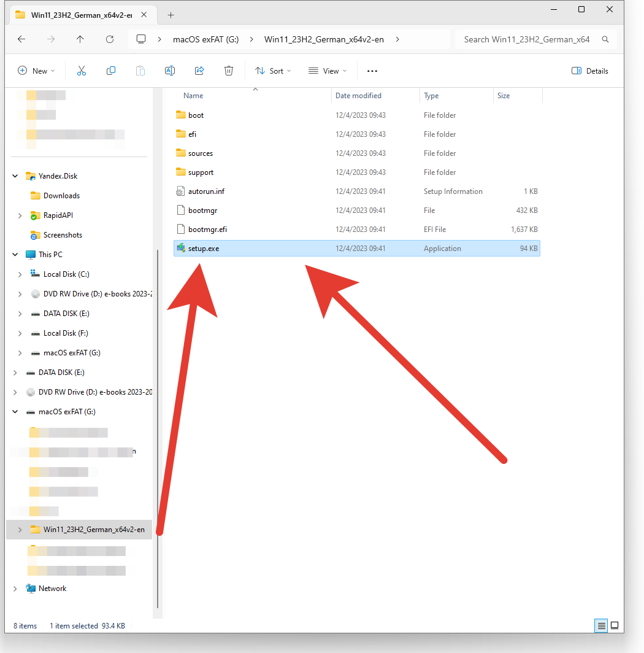This screenshot has height=653, width=644.
Task: Collapse the This PC tree node
Action: coord(15,255)
